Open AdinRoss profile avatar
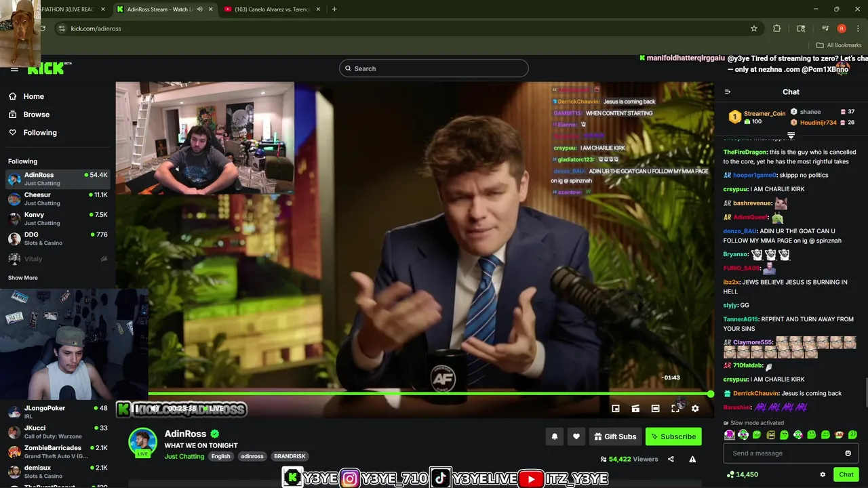Image resolution: width=868 pixels, height=488 pixels. [142, 442]
